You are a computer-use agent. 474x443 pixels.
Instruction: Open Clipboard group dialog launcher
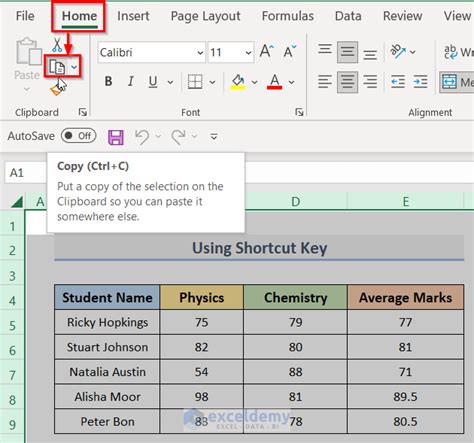tap(82, 112)
